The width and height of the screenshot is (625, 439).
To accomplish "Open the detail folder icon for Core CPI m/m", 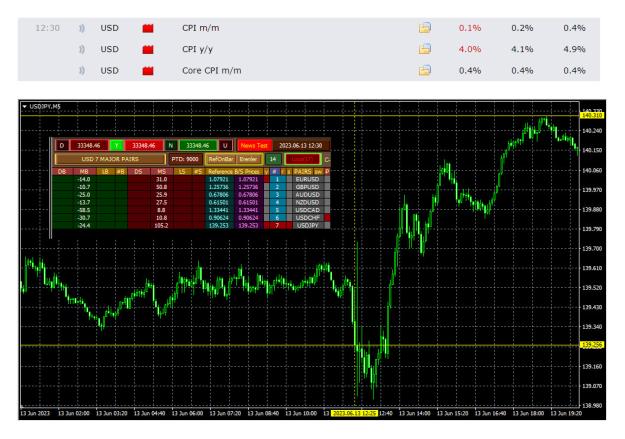I will 425,71.
